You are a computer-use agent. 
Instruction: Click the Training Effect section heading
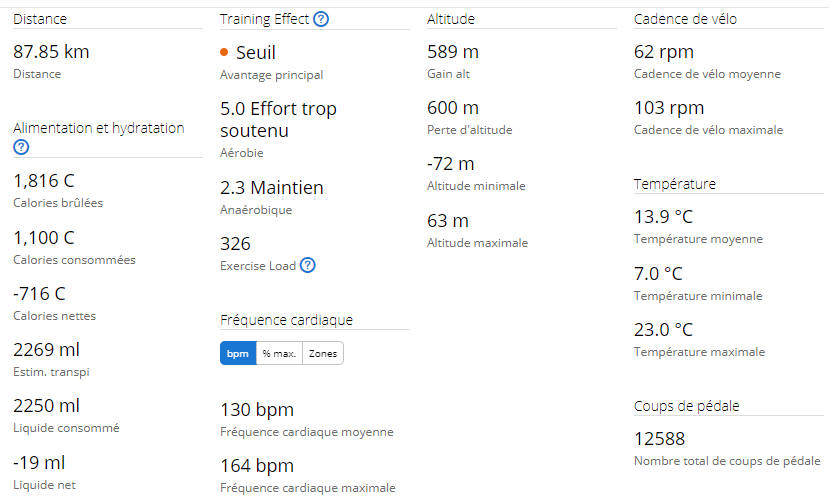(264, 19)
